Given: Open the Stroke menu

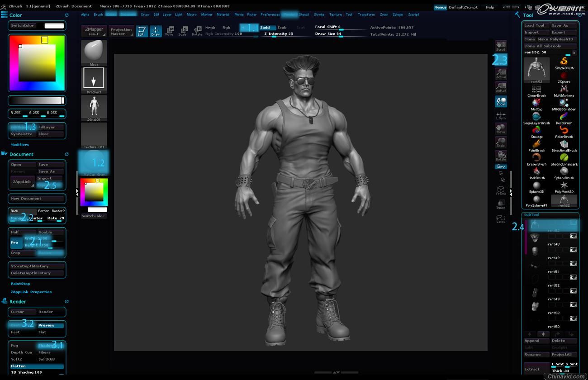Looking at the screenshot, I should (319, 14).
